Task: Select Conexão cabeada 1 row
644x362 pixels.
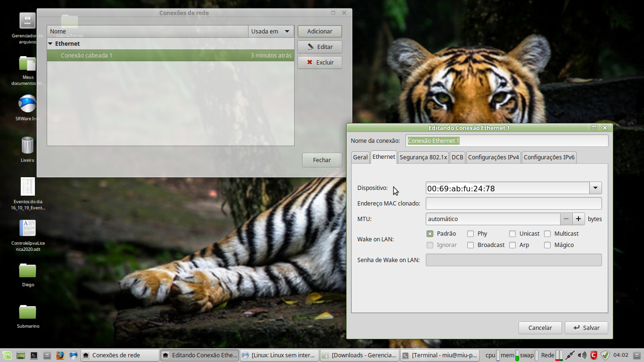Action: coord(171,56)
